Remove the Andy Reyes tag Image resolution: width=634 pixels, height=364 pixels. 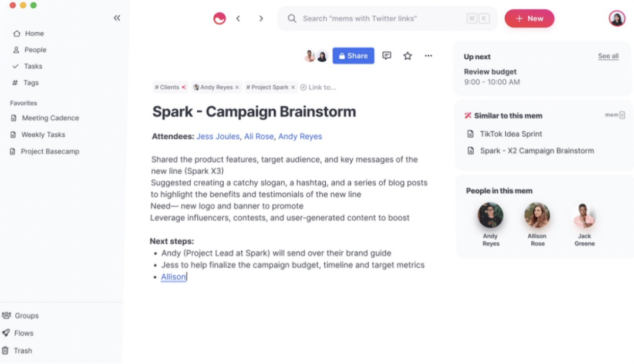237,87
